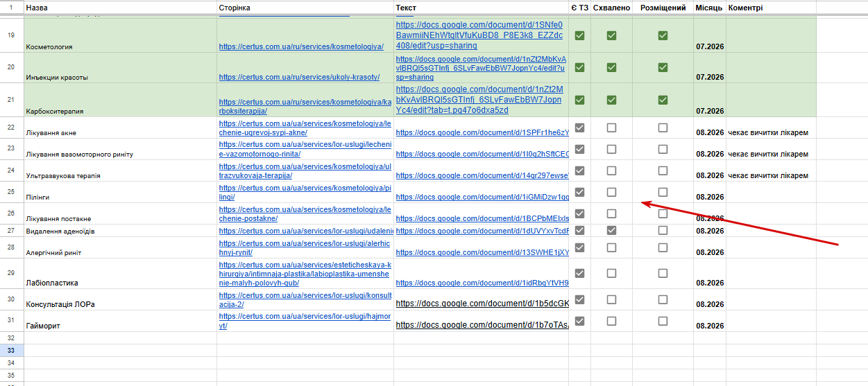Check Схвалено for Лікування постакне

pos(611,213)
